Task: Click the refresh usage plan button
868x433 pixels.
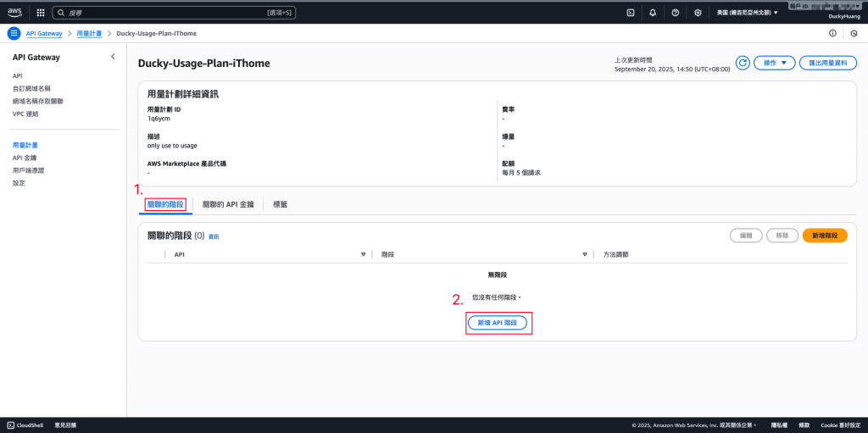Action: 743,63
